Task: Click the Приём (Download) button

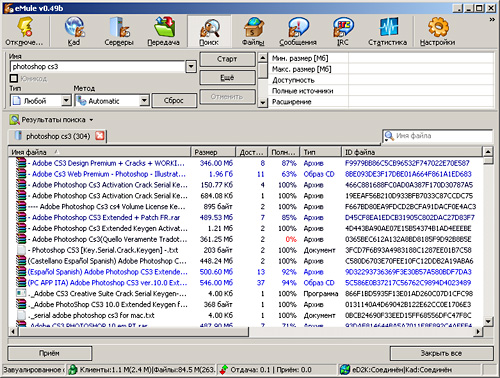Action: (x=49, y=353)
